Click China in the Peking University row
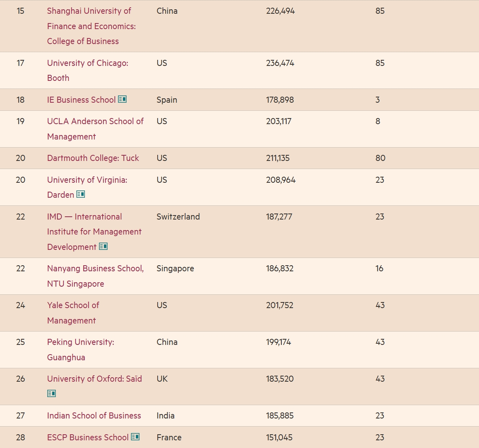Viewport: 479px width, 448px height. click(x=167, y=342)
